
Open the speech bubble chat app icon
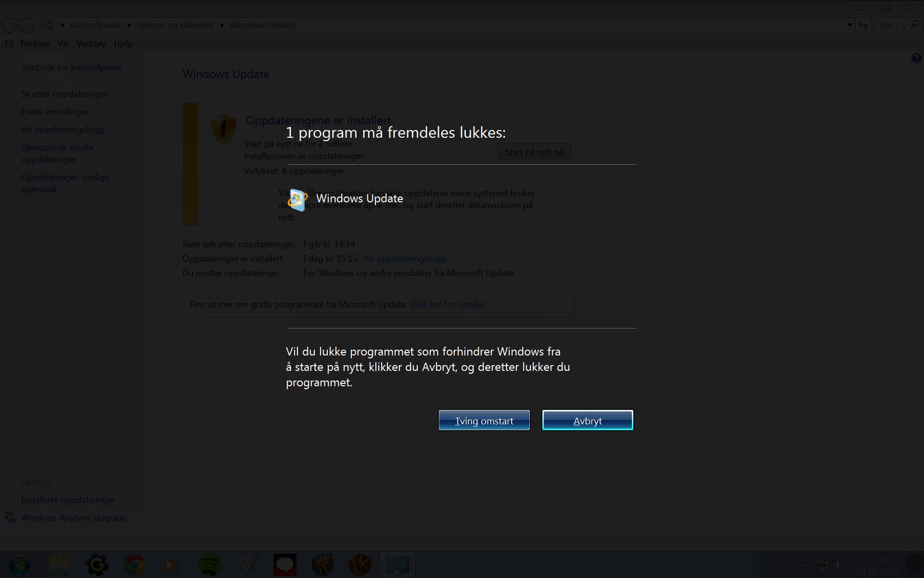point(285,565)
